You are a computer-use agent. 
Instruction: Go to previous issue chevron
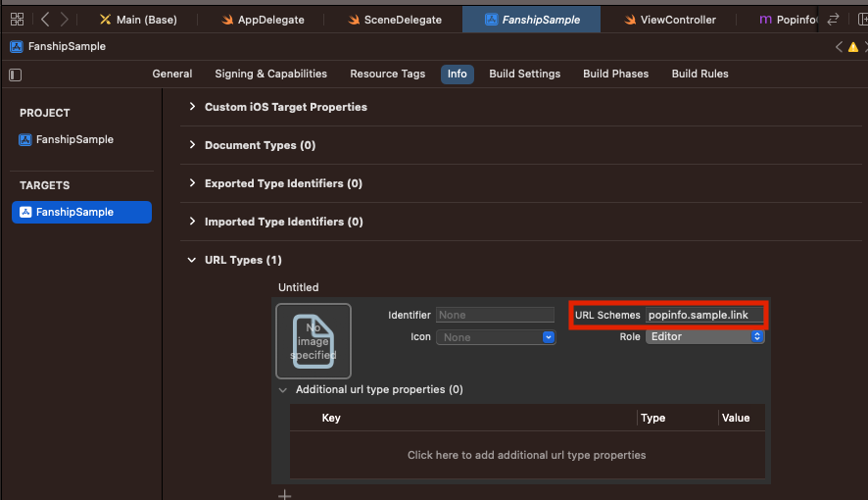839,47
